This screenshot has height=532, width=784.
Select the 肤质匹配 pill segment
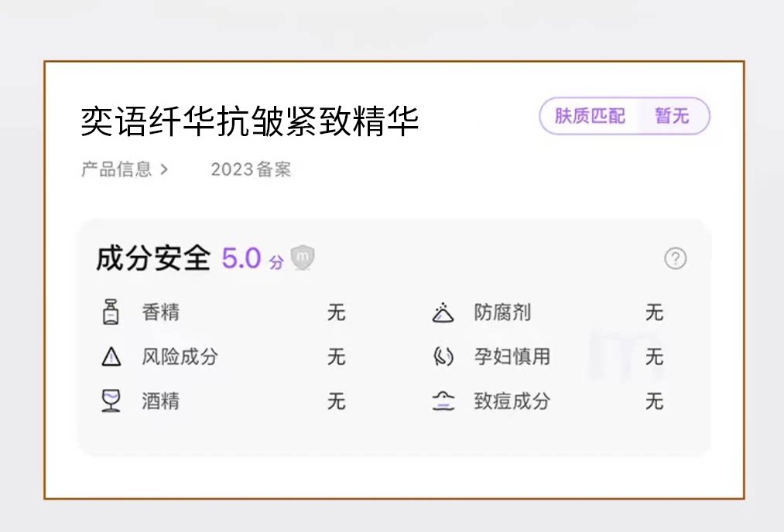tap(590, 117)
